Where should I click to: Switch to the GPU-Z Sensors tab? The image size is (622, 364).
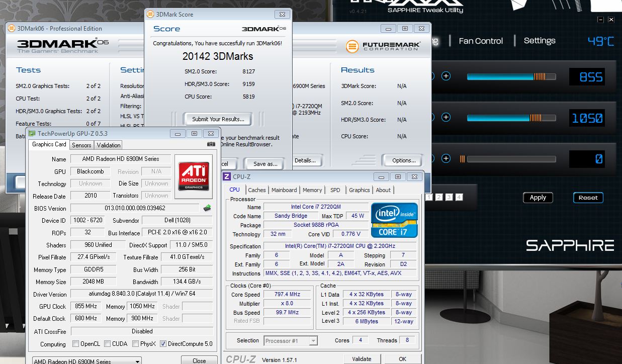click(81, 145)
